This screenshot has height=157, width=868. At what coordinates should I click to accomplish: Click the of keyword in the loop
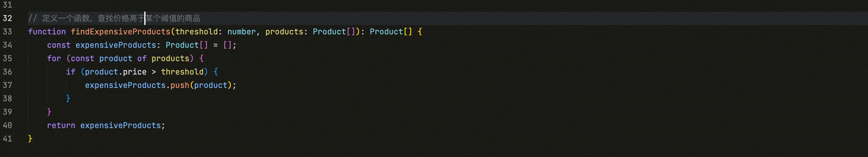click(x=142, y=59)
